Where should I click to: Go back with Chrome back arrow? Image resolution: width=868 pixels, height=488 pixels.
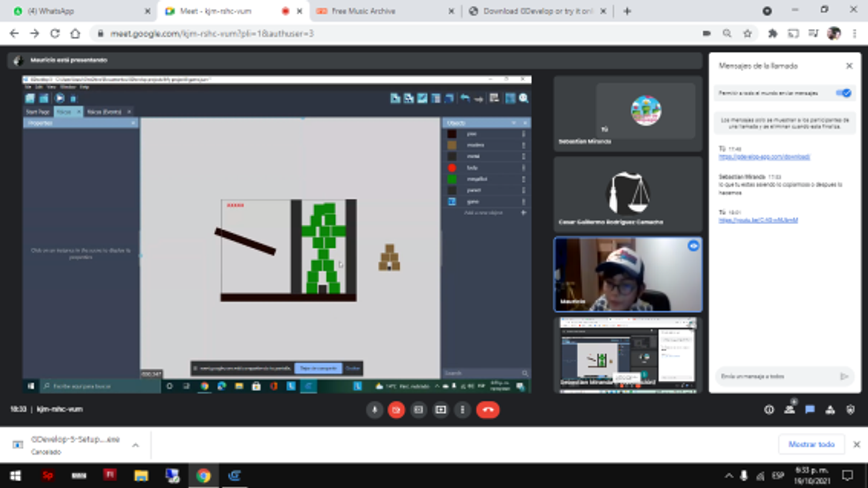pyautogui.click(x=14, y=34)
